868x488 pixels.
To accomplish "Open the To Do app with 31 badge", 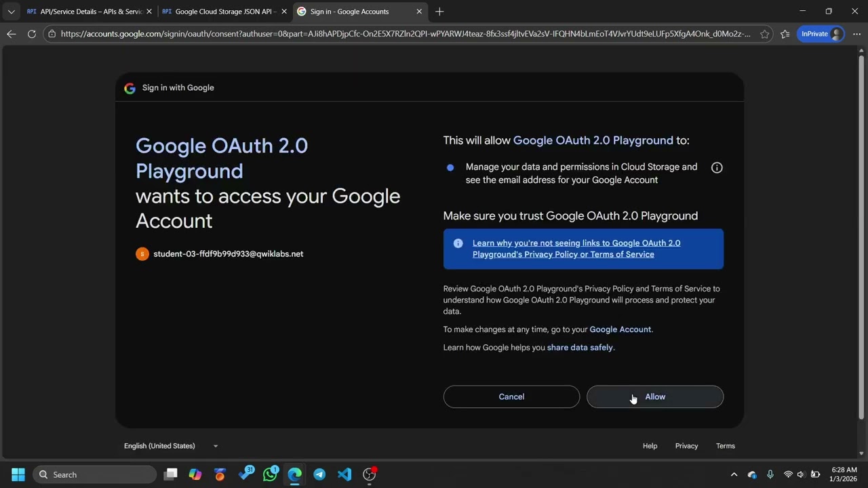I will pyautogui.click(x=245, y=474).
